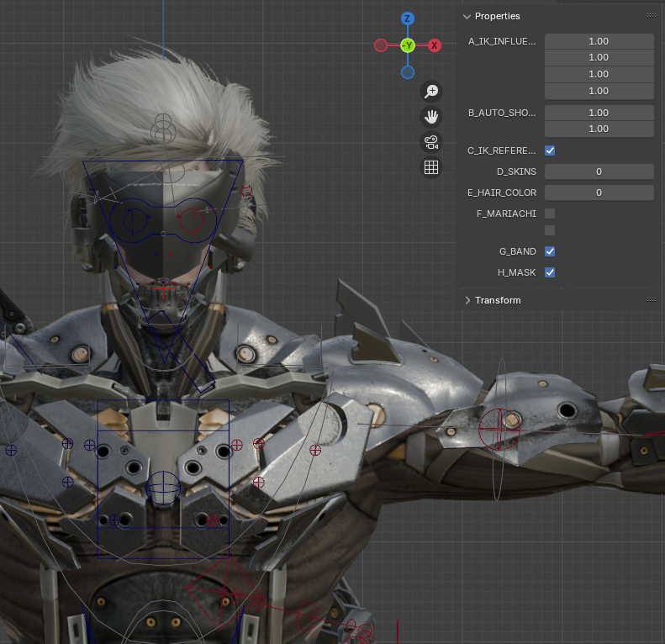The width and height of the screenshot is (665, 644).
Task: Click the D_SKINS property label
Action: coord(516,172)
